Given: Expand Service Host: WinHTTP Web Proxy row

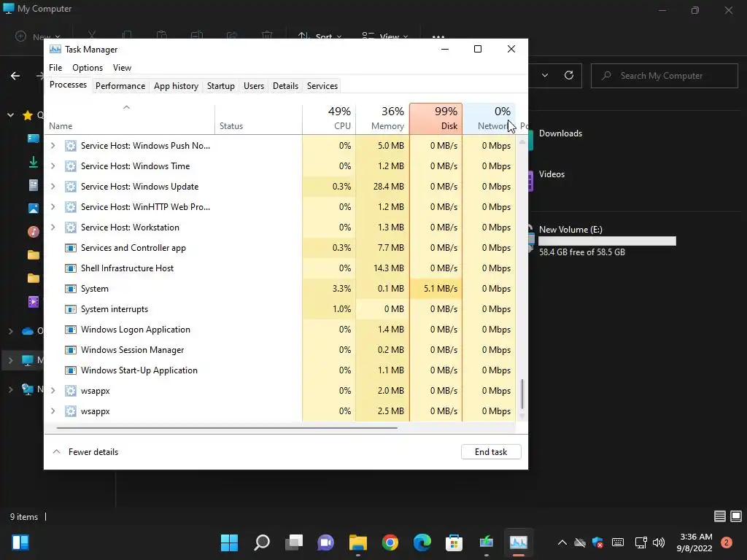Looking at the screenshot, I should tap(53, 207).
